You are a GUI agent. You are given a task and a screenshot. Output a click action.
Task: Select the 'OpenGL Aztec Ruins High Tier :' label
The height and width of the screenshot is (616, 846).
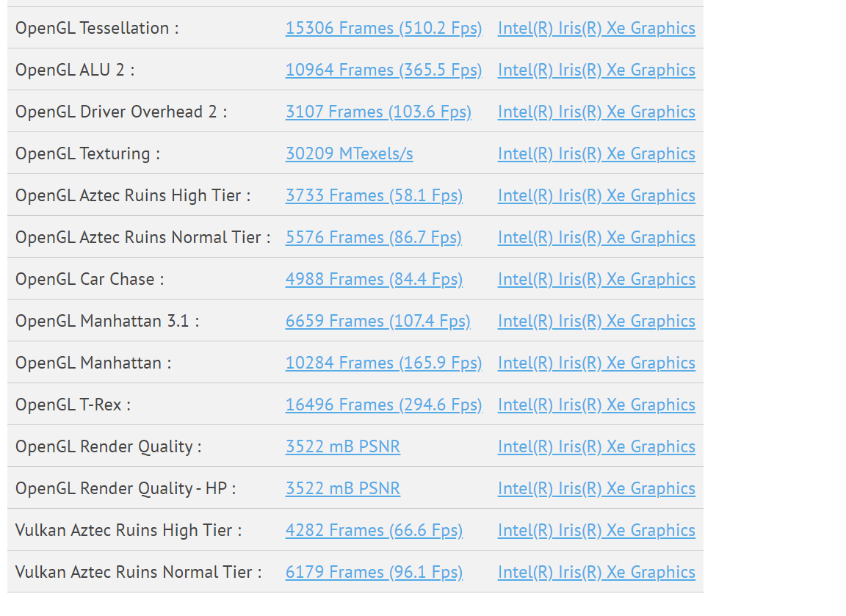coord(133,195)
